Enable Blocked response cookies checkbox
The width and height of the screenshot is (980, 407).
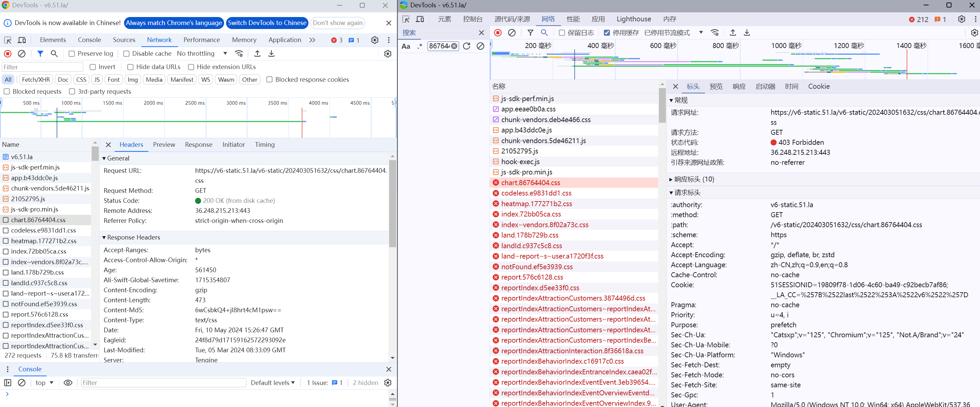(269, 80)
